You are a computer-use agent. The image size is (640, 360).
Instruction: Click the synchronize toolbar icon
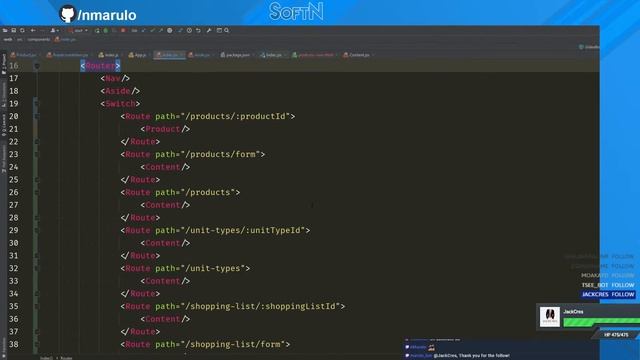pyautogui.click(x=22, y=30)
